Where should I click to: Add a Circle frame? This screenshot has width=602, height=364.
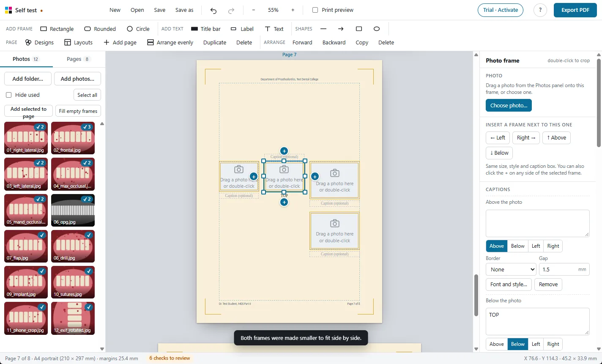138,29
